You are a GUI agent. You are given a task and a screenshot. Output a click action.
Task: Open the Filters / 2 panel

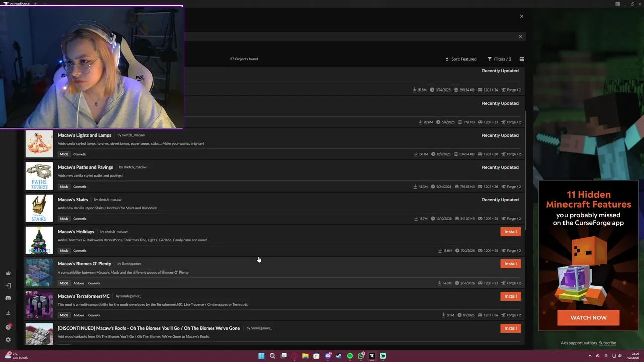click(499, 59)
